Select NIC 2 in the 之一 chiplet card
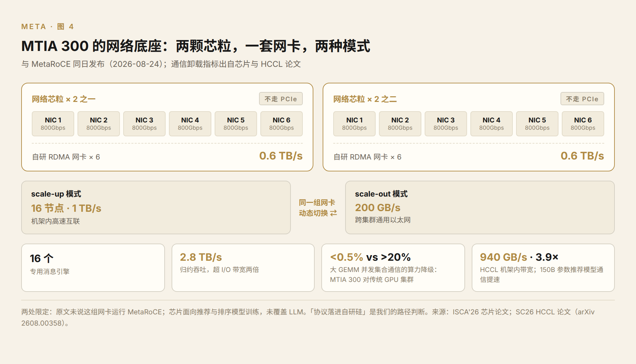636x364 pixels. pyautogui.click(x=99, y=124)
